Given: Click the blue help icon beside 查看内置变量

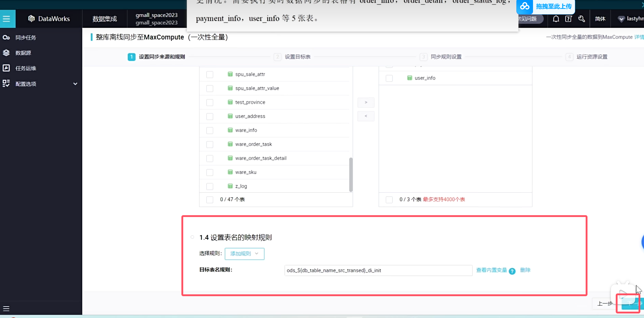Looking at the screenshot, I should click(512, 271).
